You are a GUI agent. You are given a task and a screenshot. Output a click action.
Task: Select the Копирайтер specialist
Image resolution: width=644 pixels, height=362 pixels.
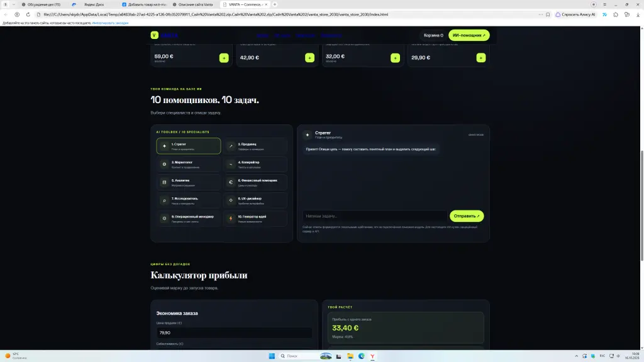255,164
